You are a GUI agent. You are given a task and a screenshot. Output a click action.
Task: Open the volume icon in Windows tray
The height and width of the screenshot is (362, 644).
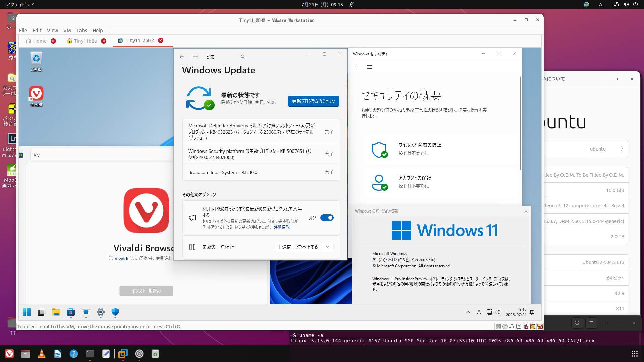(x=498, y=312)
